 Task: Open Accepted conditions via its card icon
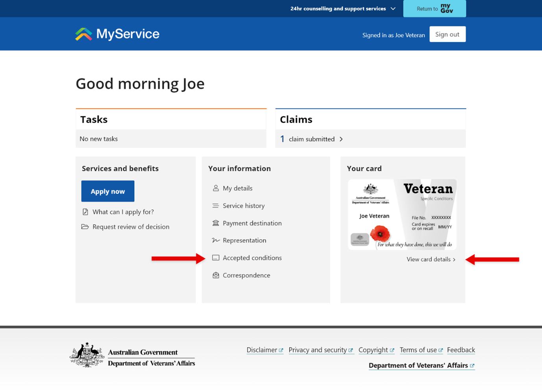[216, 258]
